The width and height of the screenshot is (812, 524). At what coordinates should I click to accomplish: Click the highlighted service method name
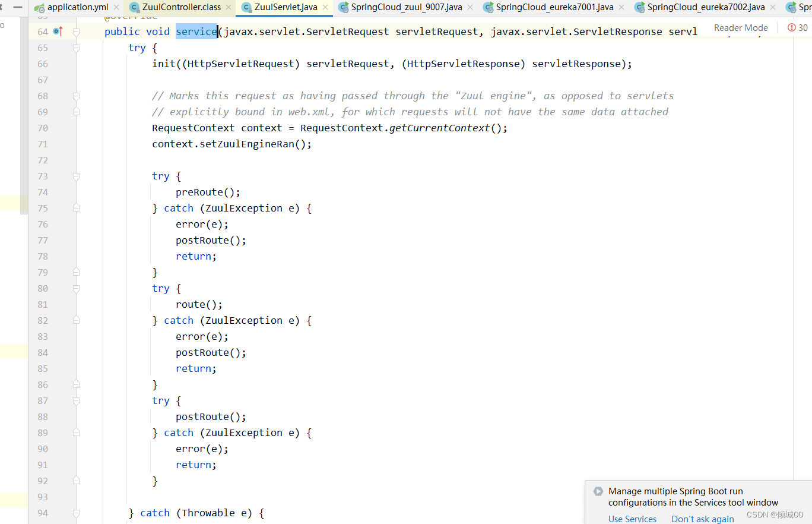196,31
